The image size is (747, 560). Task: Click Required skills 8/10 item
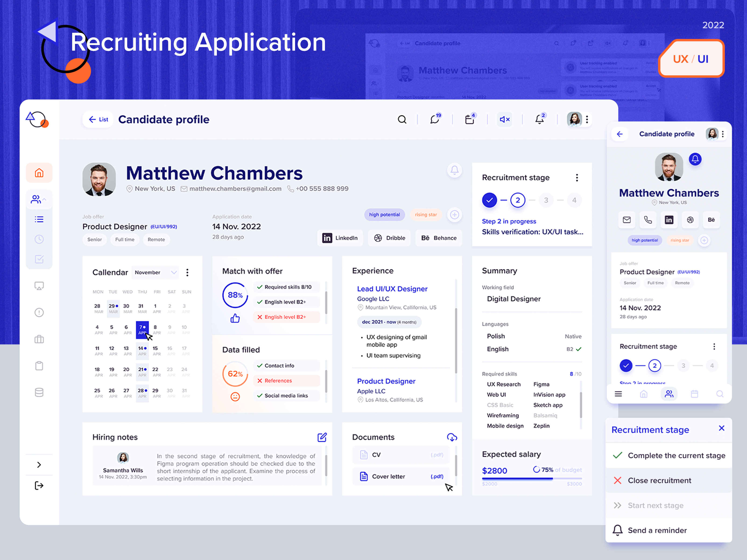[286, 287]
